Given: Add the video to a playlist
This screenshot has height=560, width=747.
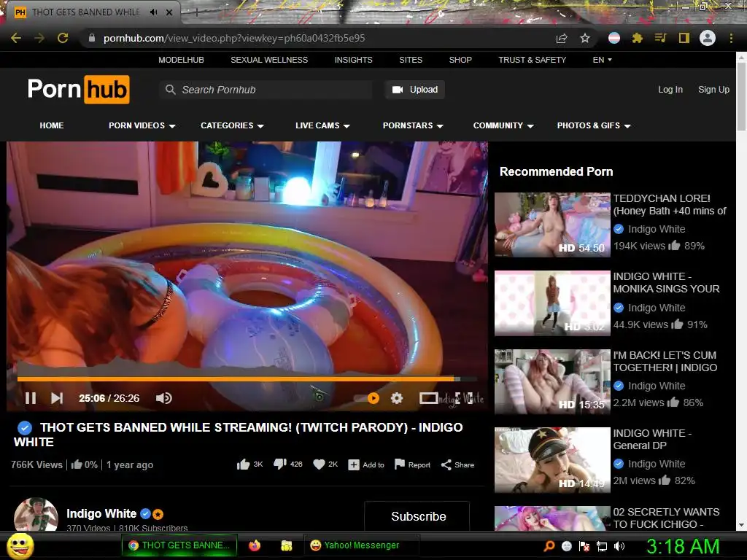Looking at the screenshot, I should point(366,464).
